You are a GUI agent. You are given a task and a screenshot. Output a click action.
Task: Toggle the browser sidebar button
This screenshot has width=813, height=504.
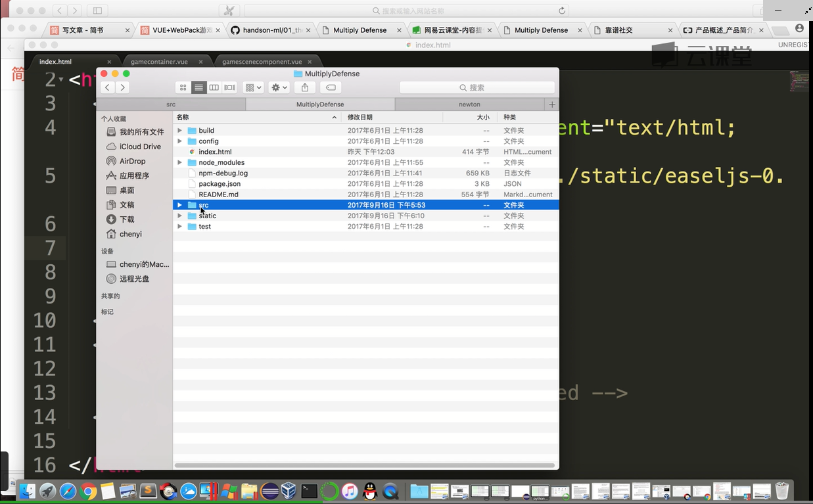(97, 11)
